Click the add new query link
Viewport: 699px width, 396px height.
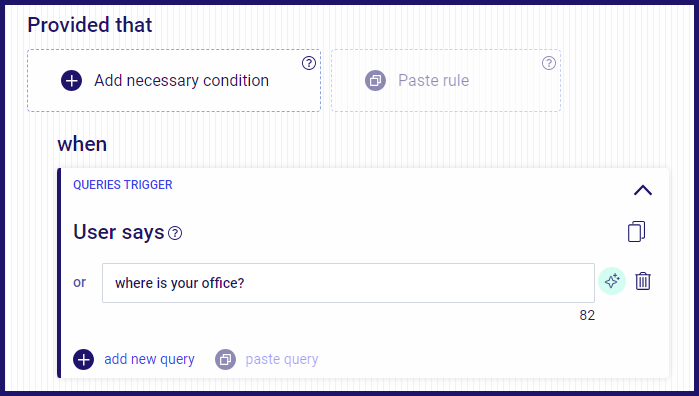(x=149, y=359)
